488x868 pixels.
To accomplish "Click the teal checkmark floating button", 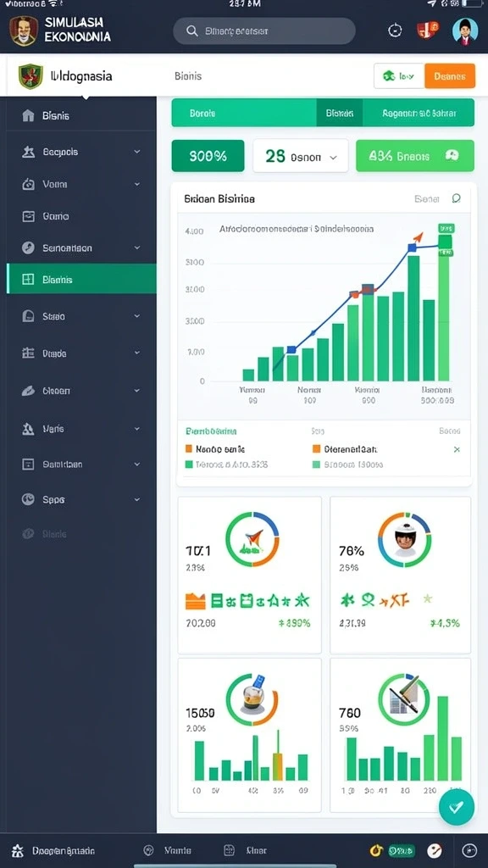I will tap(456, 807).
